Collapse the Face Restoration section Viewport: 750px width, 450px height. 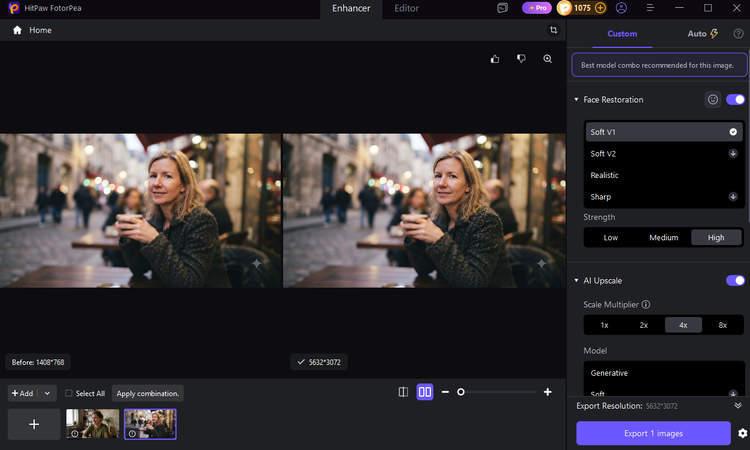tap(576, 99)
